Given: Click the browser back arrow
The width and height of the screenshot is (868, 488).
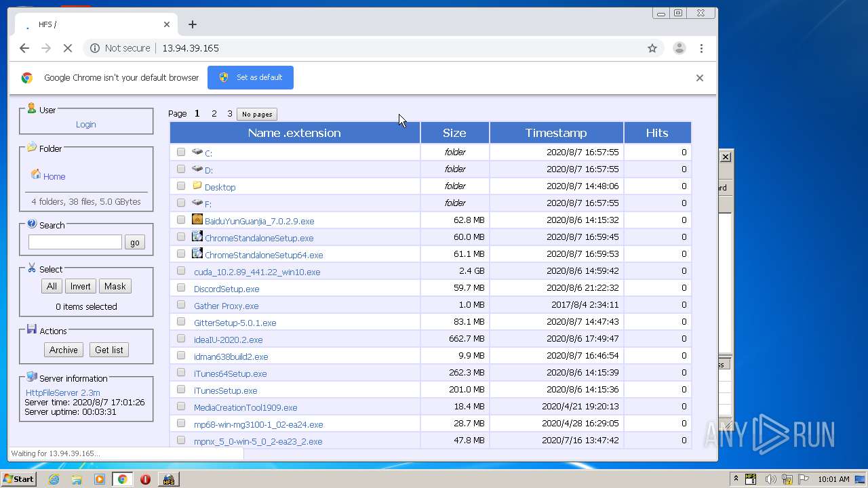Looking at the screenshot, I should [x=24, y=48].
